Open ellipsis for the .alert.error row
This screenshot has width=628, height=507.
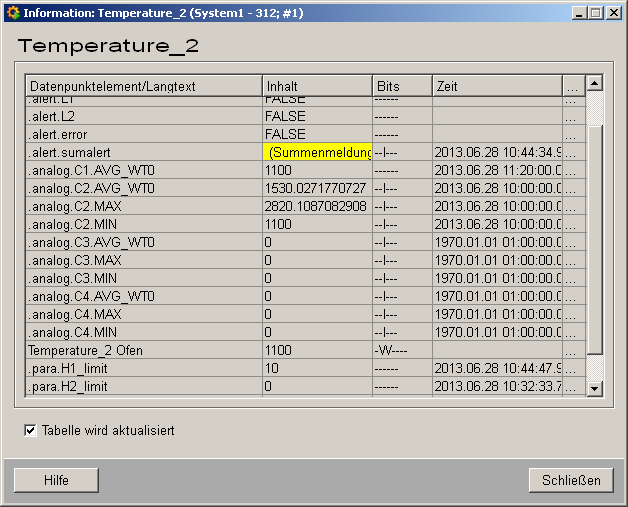point(572,134)
